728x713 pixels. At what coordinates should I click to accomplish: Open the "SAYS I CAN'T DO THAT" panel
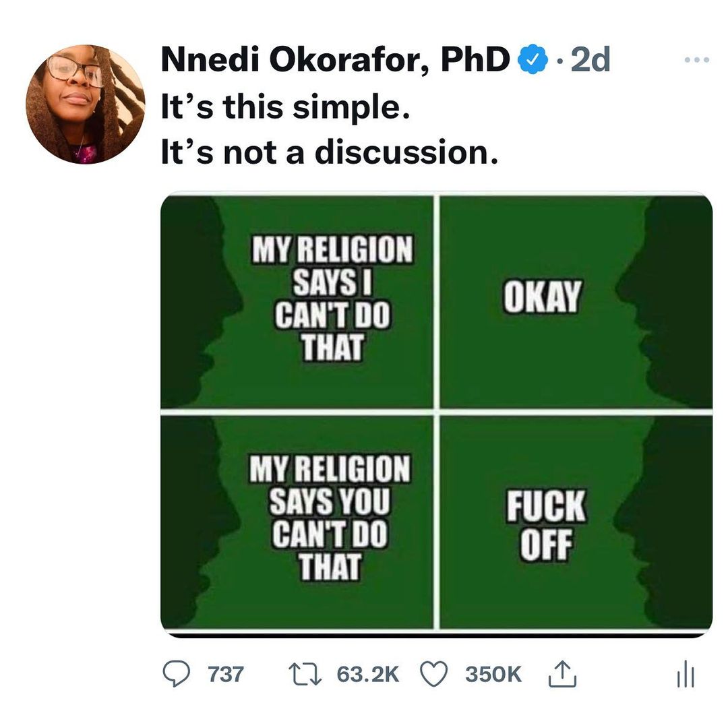(x=330, y=300)
